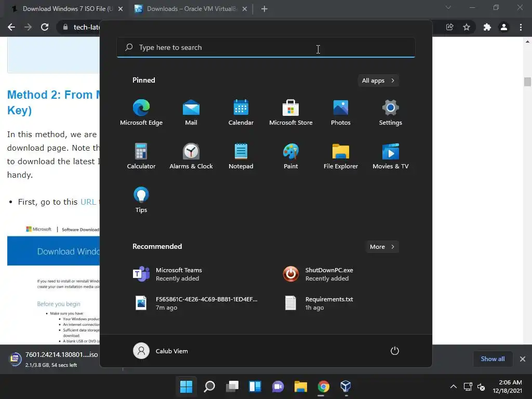Image resolution: width=532 pixels, height=399 pixels.
Task: Open File Explorer from pinned apps
Action: pyautogui.click(x=341, y=156)
